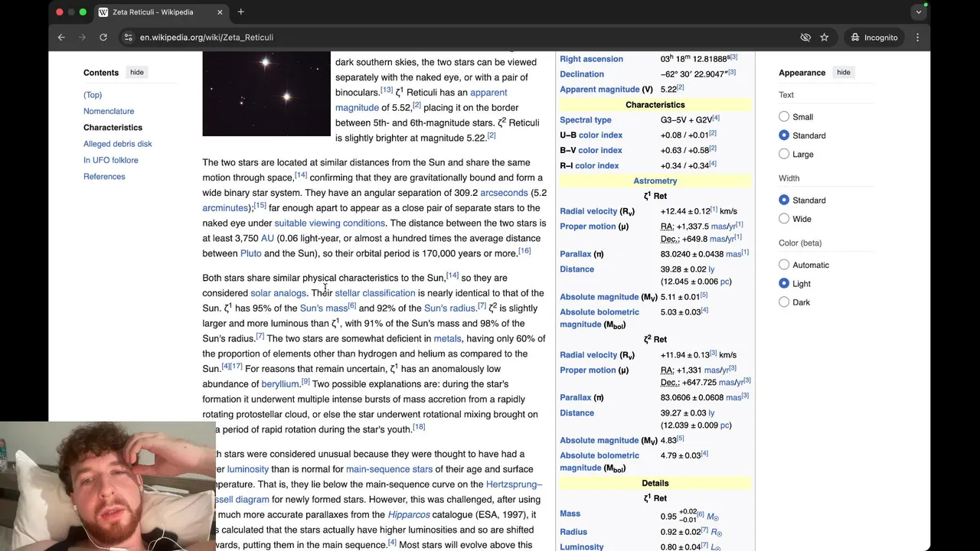Open the tab search dropdown arrow

point(918,11)
